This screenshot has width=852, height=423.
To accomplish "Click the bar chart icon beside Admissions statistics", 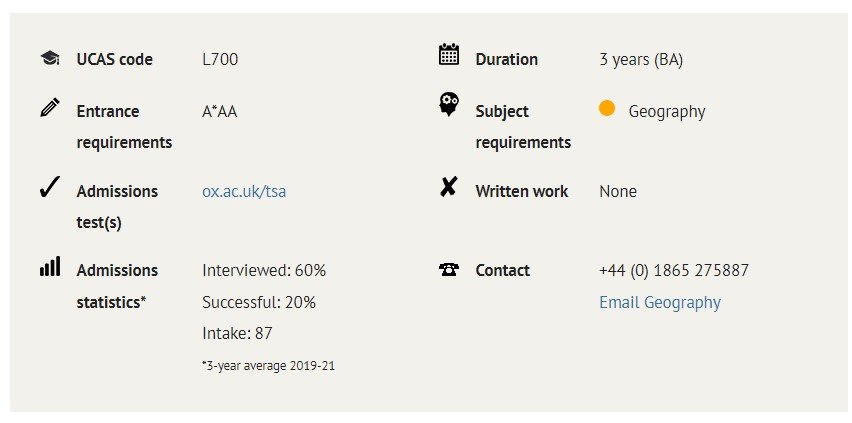I will (x=50, y=266).
